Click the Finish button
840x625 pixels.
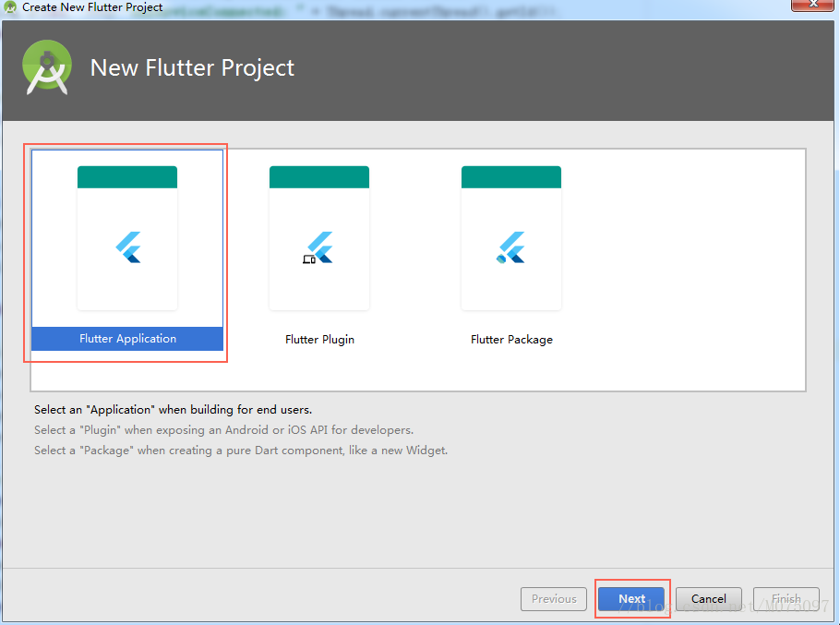point(786,599)
